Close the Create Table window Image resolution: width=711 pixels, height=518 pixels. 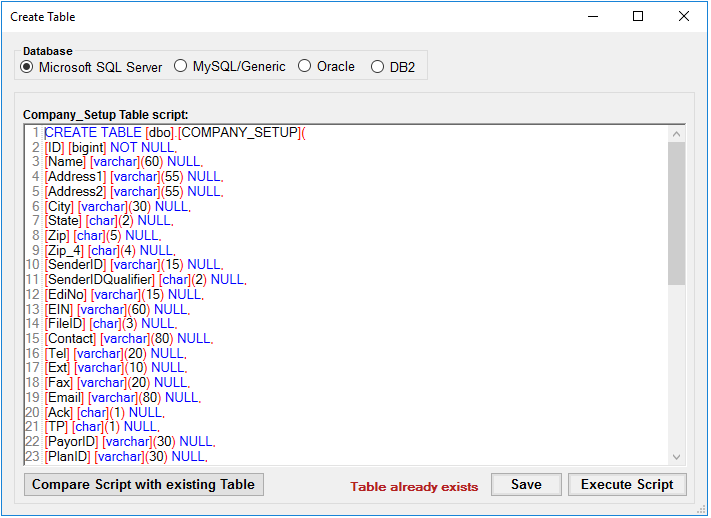click(684, 16)
